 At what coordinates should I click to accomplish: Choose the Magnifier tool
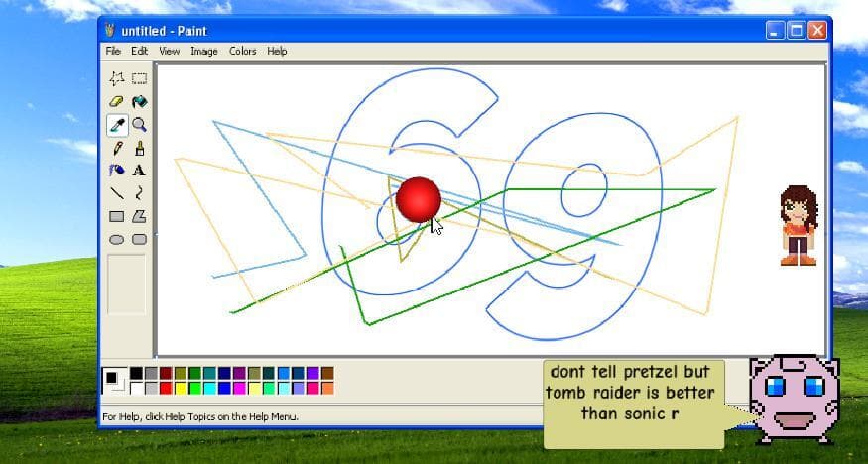[140, 126]
